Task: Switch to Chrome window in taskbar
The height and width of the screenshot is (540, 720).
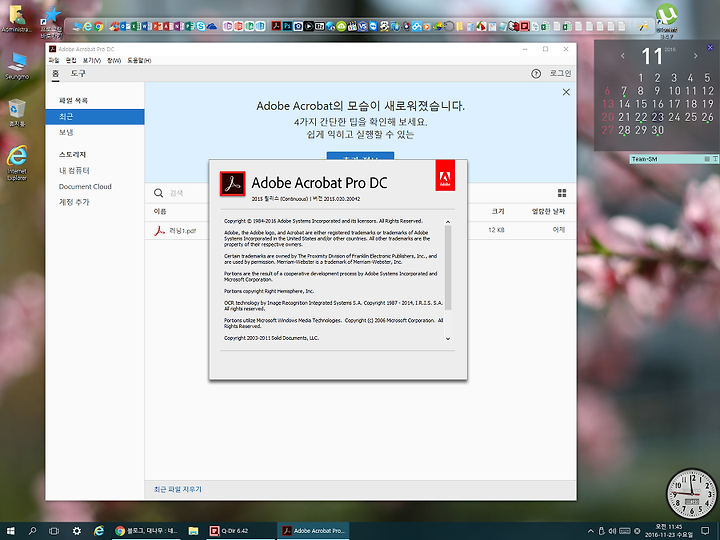Action: tap(147, 531)
